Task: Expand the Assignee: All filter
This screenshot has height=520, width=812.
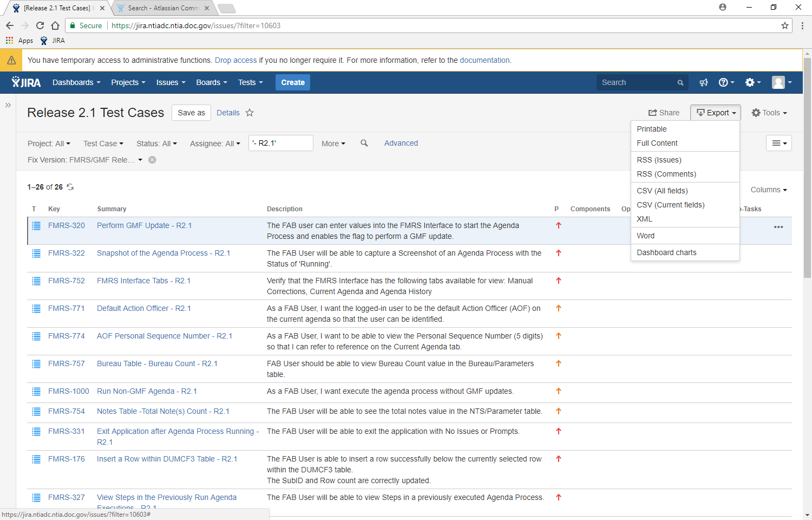Action: click(215, 144)
